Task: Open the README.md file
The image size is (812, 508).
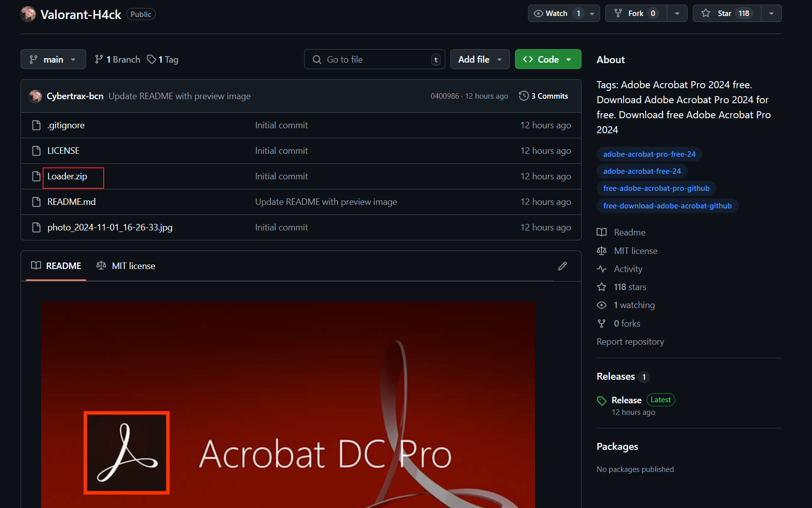Action: [x=72, y=202]
